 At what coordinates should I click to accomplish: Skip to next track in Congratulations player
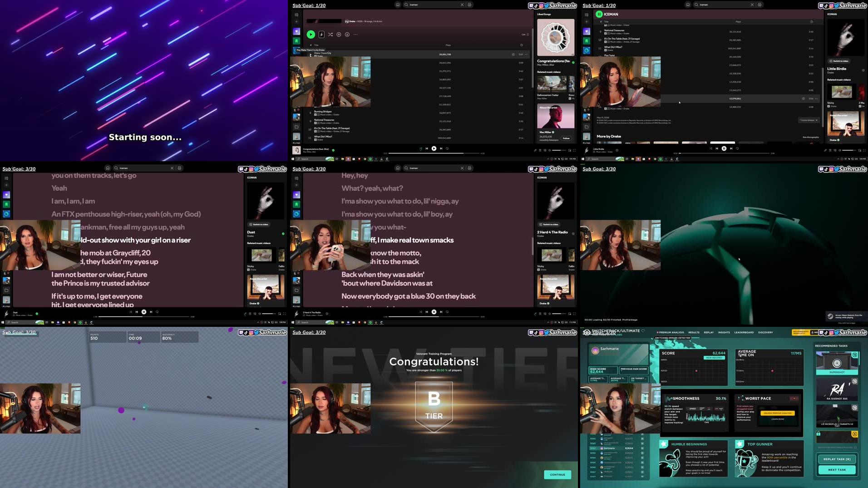click(x=441, y=148)
